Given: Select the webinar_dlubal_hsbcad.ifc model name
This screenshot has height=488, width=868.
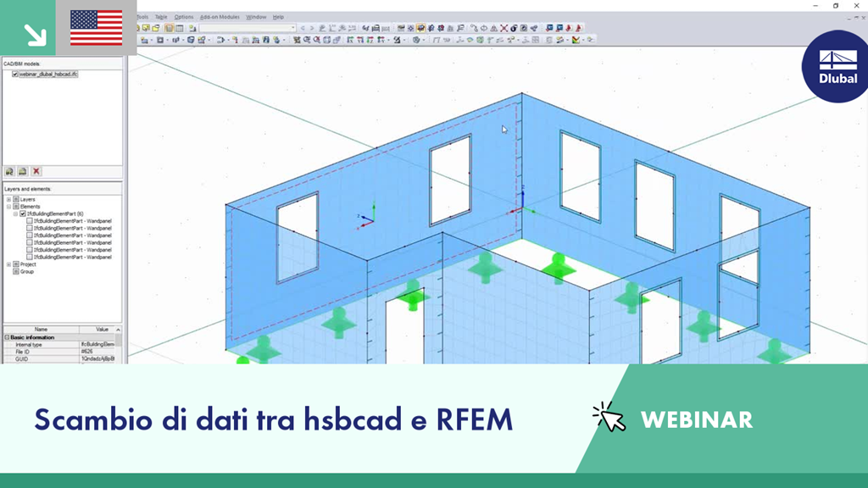Looking at the screenshot, I should point(48,75).
